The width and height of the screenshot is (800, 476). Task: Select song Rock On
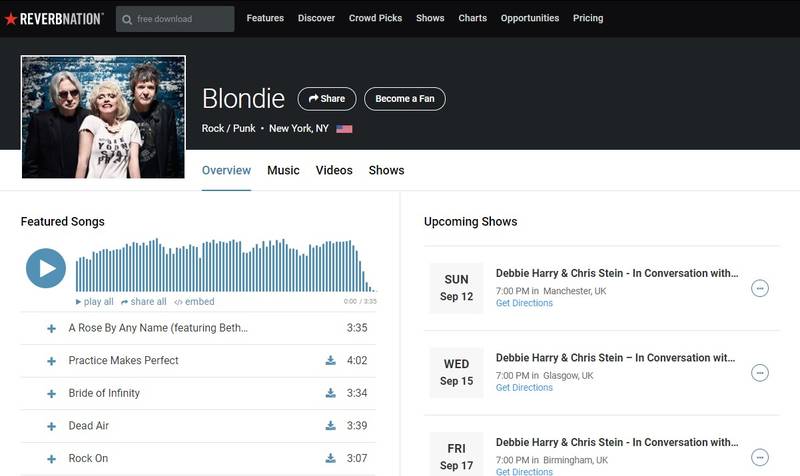88,458
